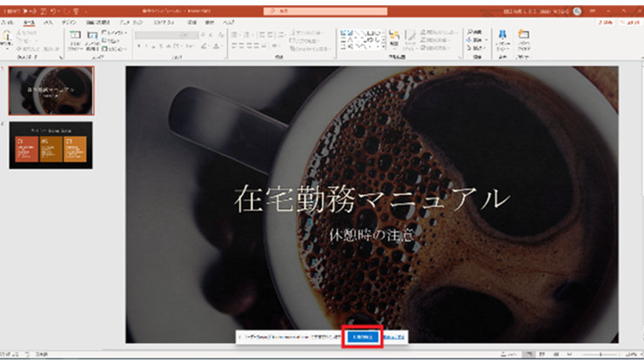Viewport: 644px width, 363px height.
Task: Click the Find magnifier icon
Action: point(469,32)
